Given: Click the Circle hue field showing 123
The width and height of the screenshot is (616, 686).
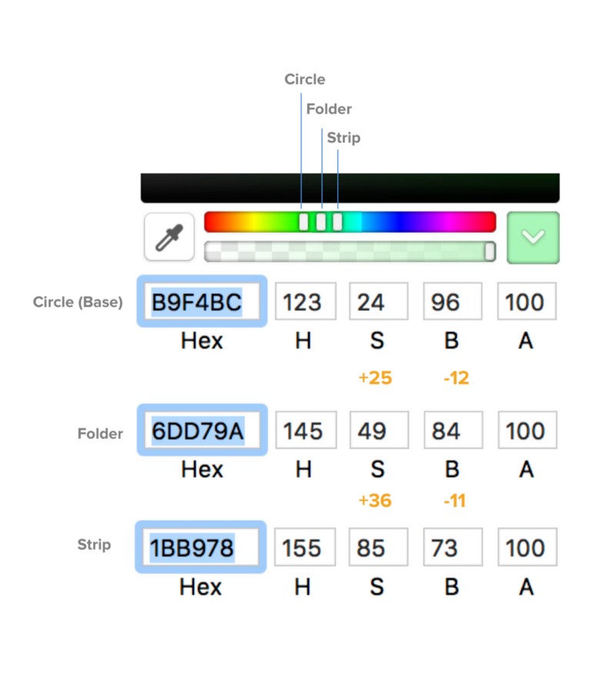Looking at the screenshot, I should [305, 302].
